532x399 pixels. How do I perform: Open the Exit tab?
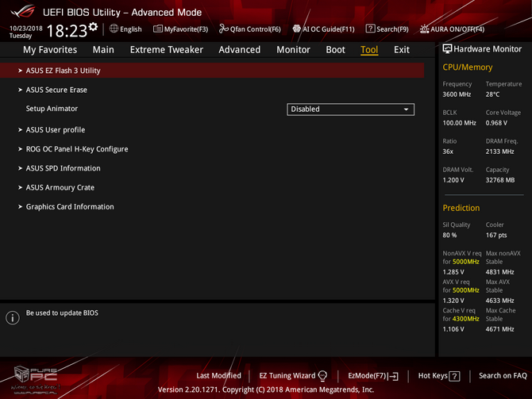tap(401, 50)
